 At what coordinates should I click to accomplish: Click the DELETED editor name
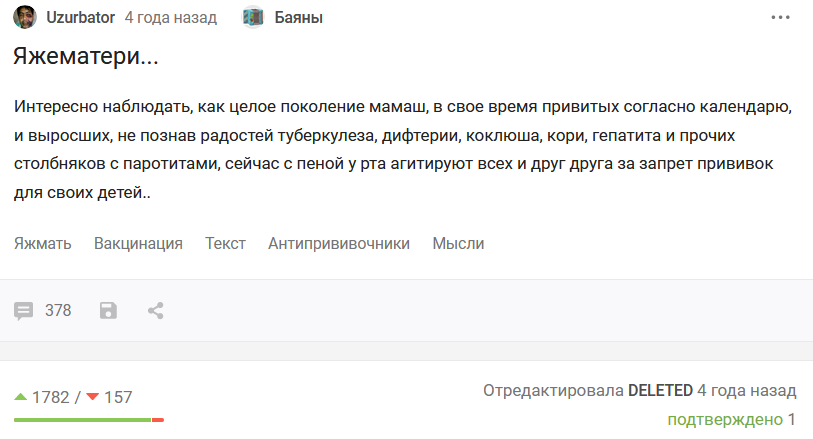click(x=660, y=390)
